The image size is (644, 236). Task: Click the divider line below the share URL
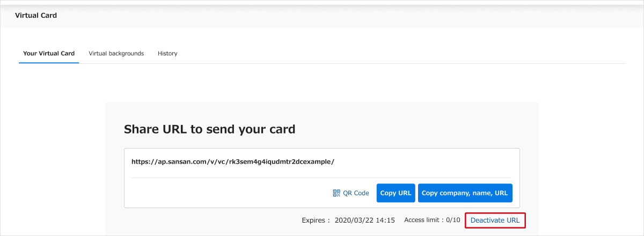321,178
